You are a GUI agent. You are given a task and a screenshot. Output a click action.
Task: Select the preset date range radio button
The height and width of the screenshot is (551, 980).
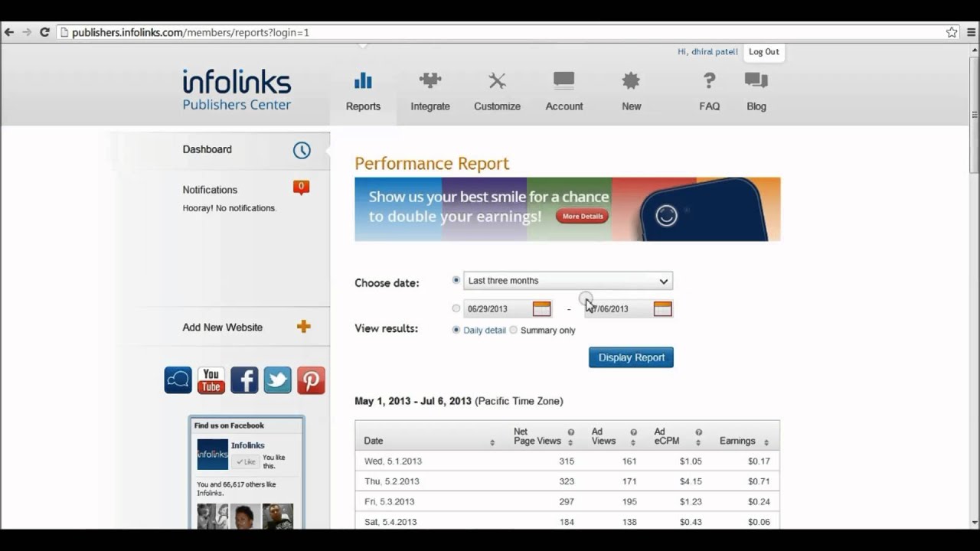pyautogui.click(x=456, y=280)
